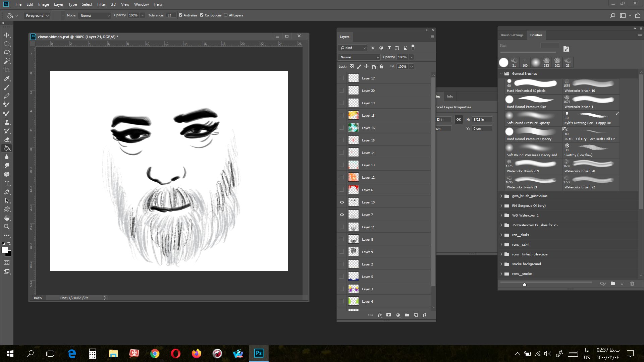Select the Hard Round Pressure Size brush

coord(533,102)
